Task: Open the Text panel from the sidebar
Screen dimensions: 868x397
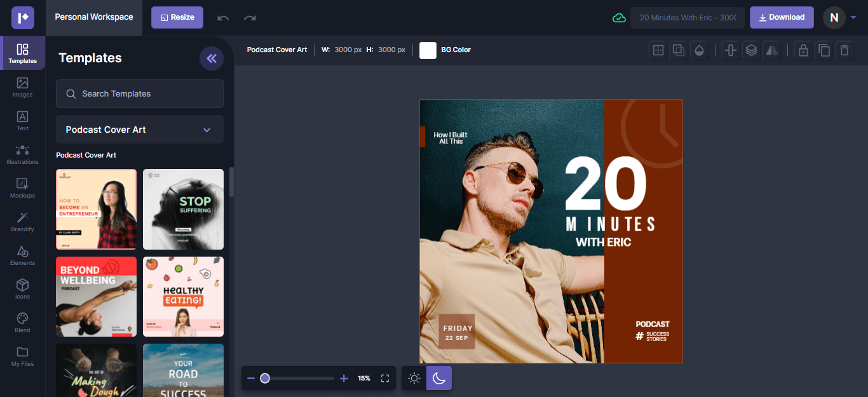Action: coord(22,121)
